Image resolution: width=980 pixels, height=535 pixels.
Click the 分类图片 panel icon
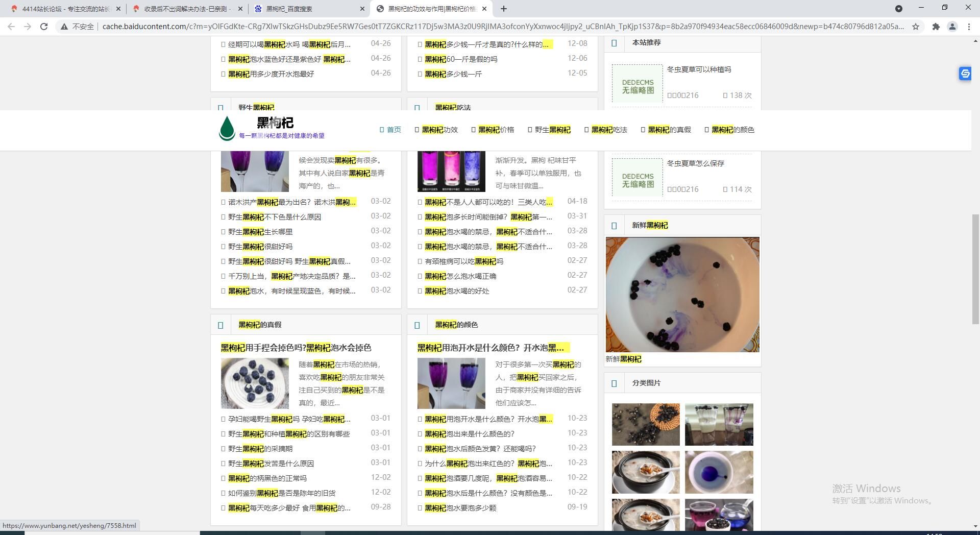tap(614, 382)
